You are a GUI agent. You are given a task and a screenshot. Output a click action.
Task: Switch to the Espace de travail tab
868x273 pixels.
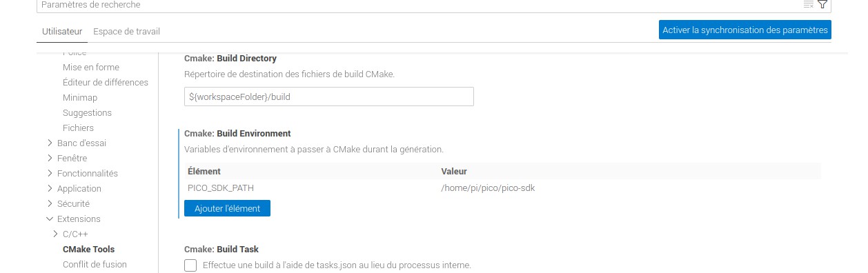tap(126, 31)
